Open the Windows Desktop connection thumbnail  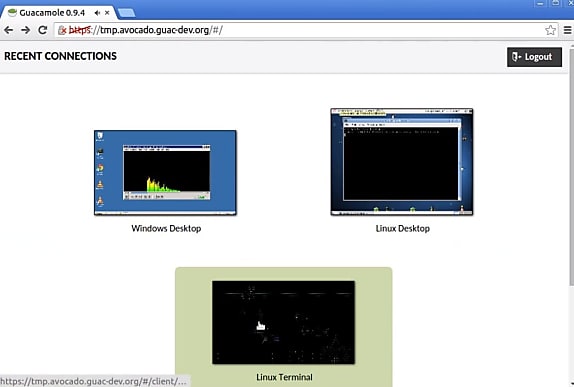(x=165, y=173)
